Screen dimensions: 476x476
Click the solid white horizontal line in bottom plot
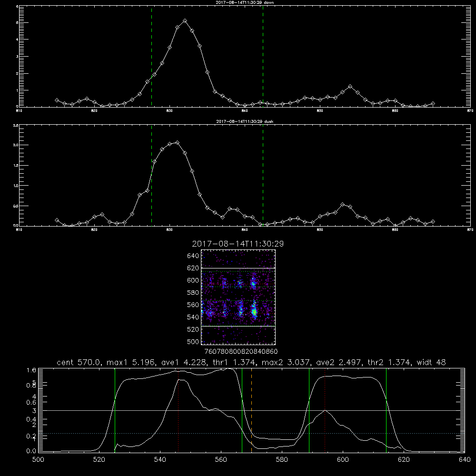[x=251, y=410]
